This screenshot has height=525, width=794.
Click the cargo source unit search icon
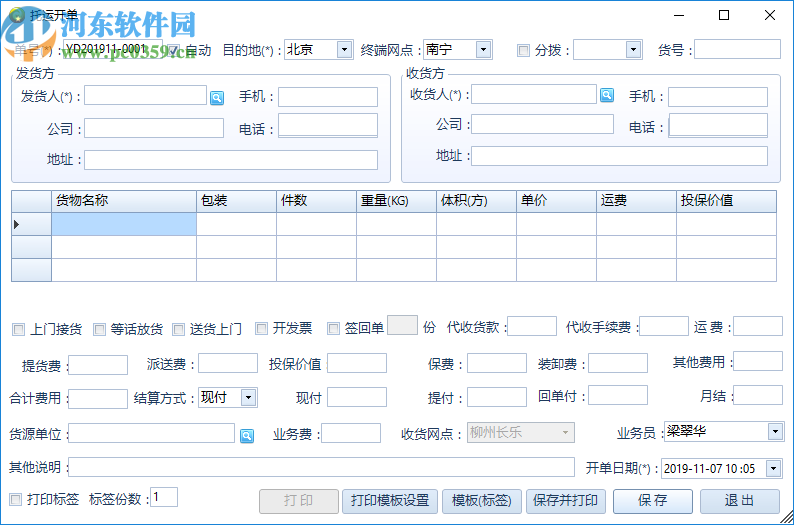pyautogui.click(x=247, y=435)
